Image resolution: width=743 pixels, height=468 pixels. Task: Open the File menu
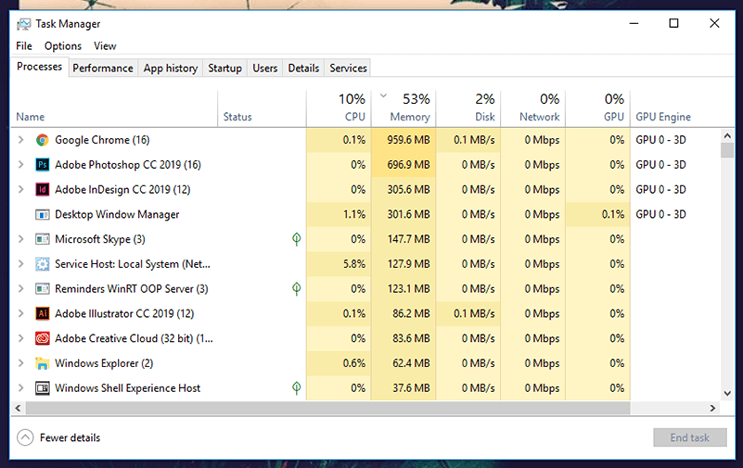(24, 46)
